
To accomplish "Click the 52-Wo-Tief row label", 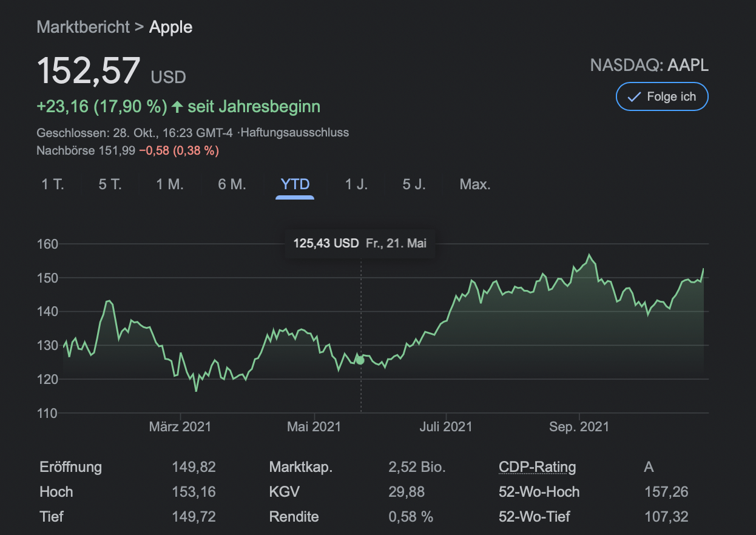I will [534, 517].
